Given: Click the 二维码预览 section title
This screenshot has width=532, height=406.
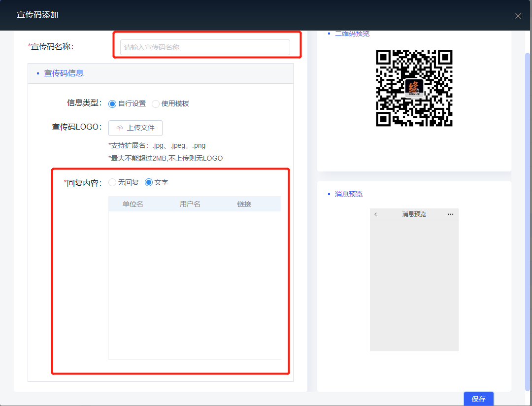Looking at the screenshot, I should pos(352,34).
